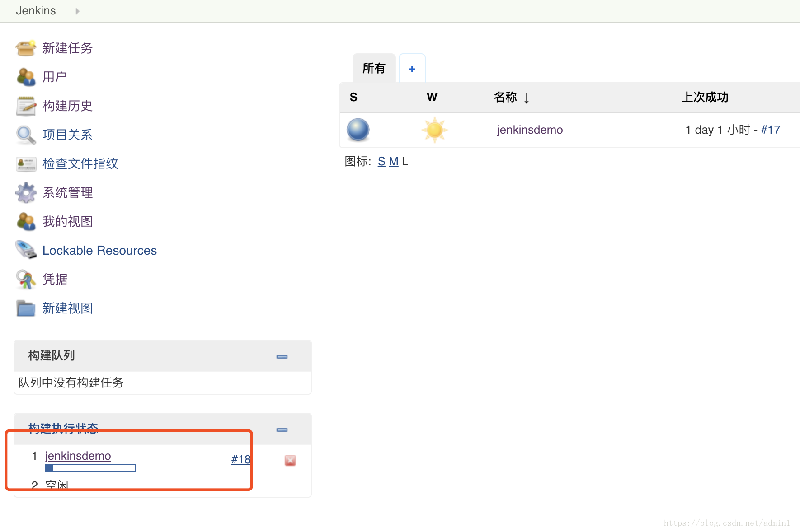Open the 系统管理 link

click(67, 192)
